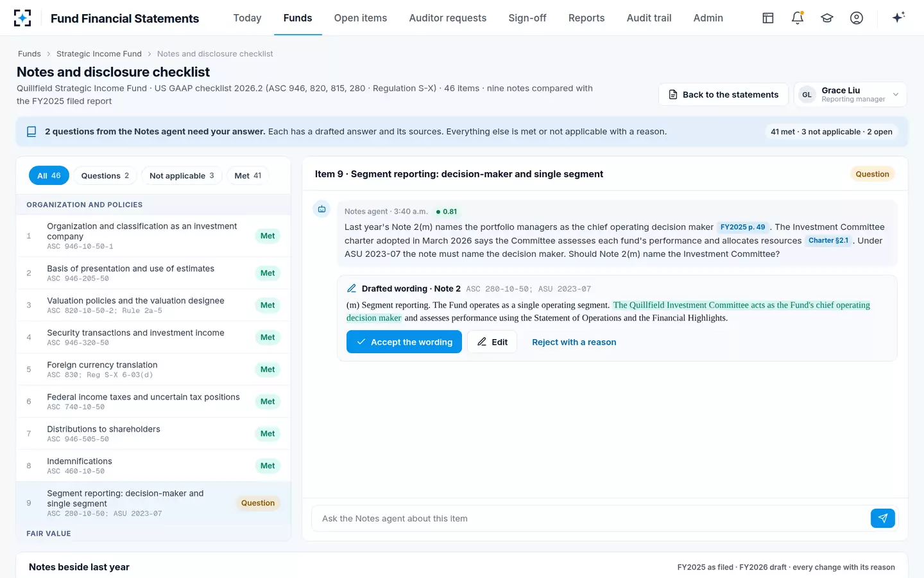Select item 2 Basis of presentation
Screen dimensions: 924x578
click(x=153, y=273)
